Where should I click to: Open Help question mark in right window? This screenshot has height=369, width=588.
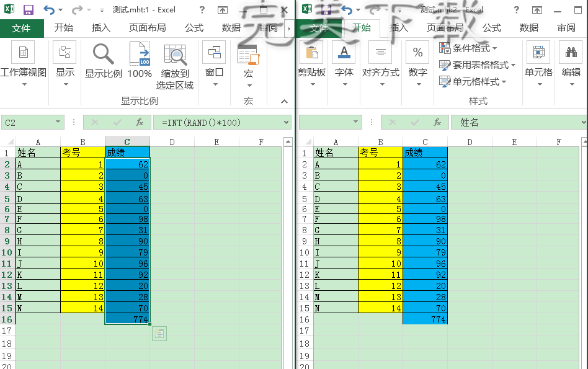517,10
